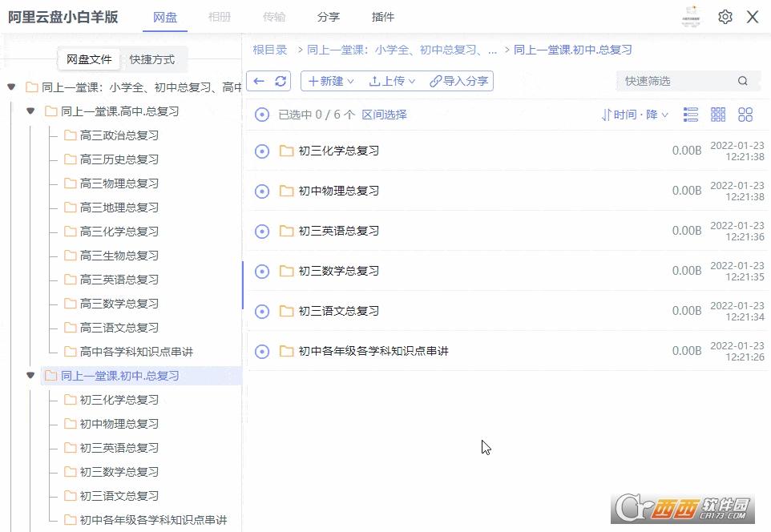Open the 上传 dropdown menu
This screenshot has width=771, height=532.
pyautogui.click(x=392, y=81)
